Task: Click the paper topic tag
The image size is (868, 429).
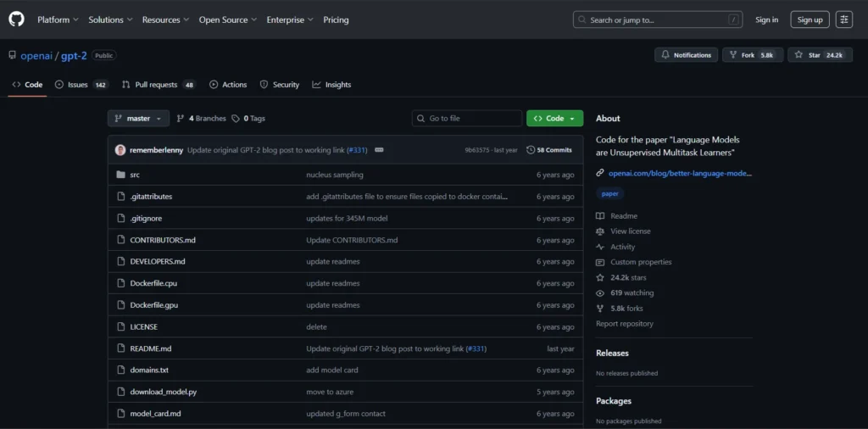Action: point(610,194)
